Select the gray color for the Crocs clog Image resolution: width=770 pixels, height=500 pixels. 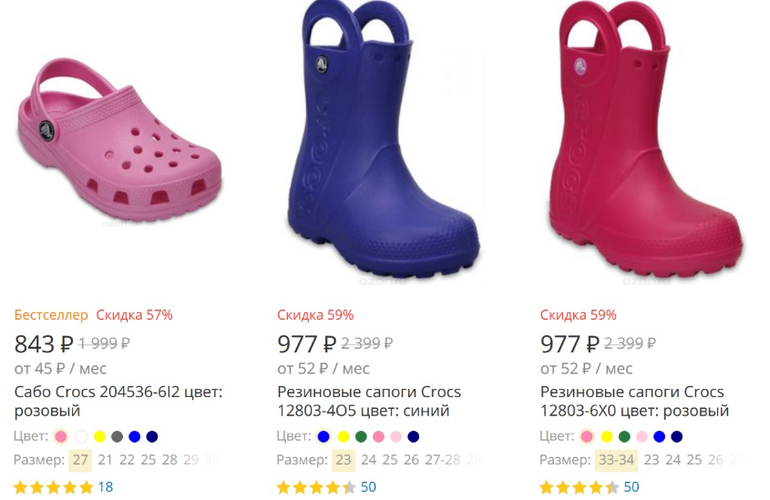pos(117,437)
